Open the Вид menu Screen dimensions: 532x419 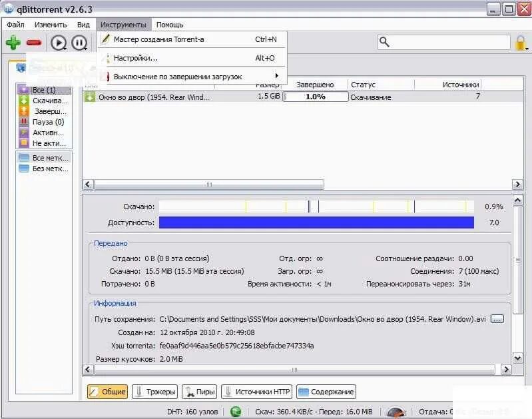[83, 25]
